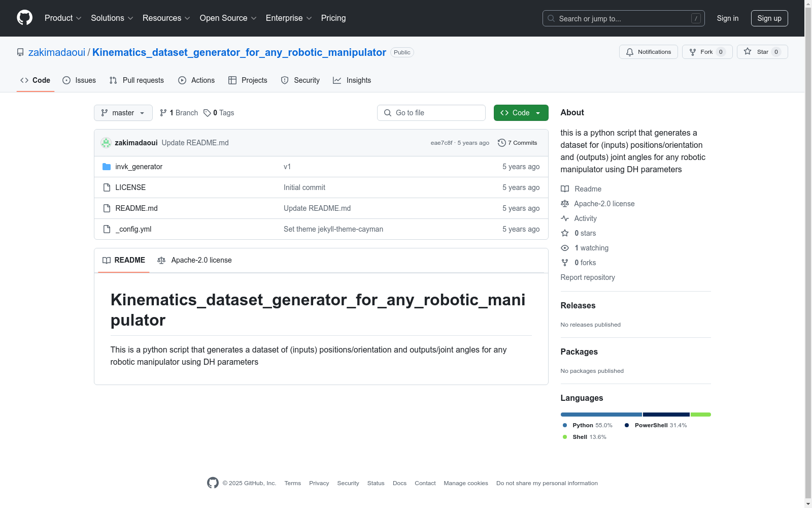
Task: Open the zakimadaoui owner link
Action: click(57, 52)
